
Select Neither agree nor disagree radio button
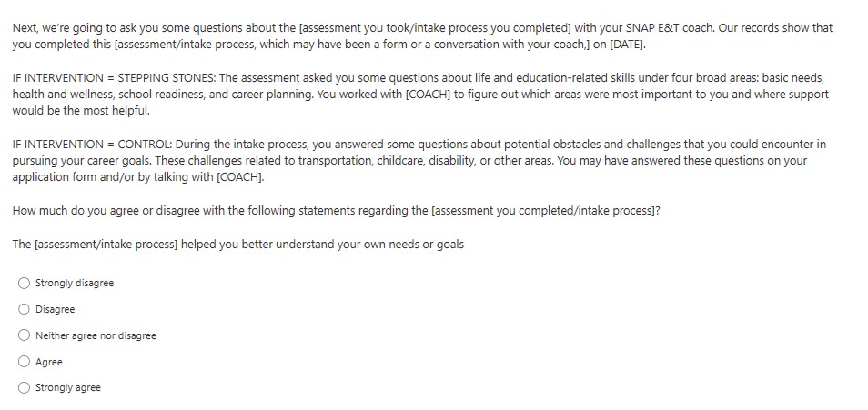25,335
